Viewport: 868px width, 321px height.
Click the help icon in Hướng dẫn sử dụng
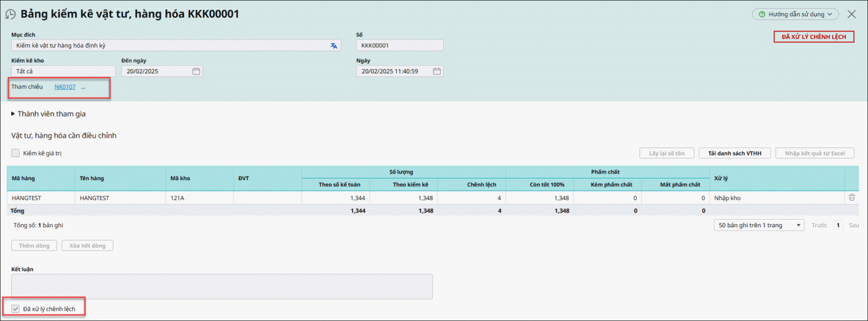pos(762,15)
